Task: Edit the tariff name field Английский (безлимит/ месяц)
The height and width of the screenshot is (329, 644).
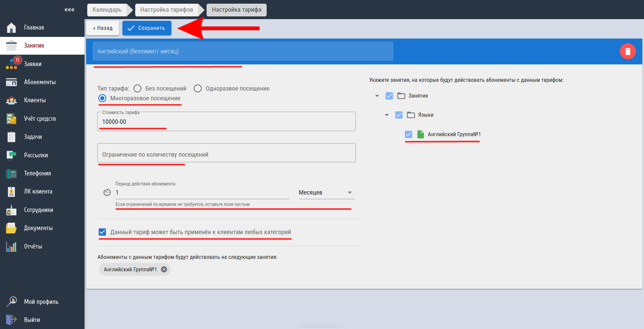Action: 243,51
